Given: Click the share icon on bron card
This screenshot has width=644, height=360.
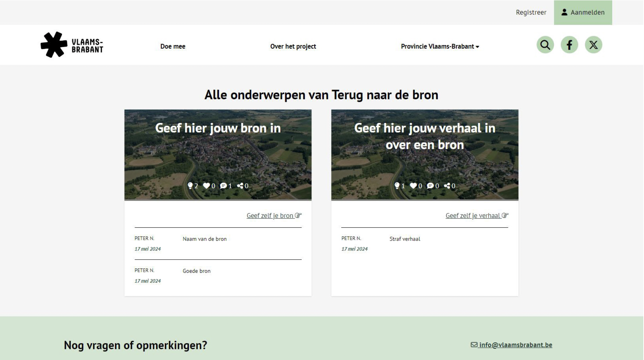Looking at the screenshot, I should 240,186.
